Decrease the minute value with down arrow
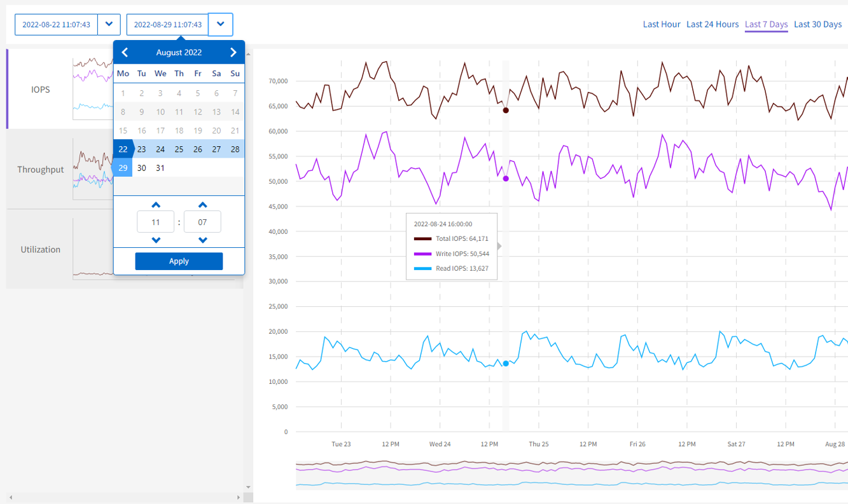848x504 pixels. point(202,240)
